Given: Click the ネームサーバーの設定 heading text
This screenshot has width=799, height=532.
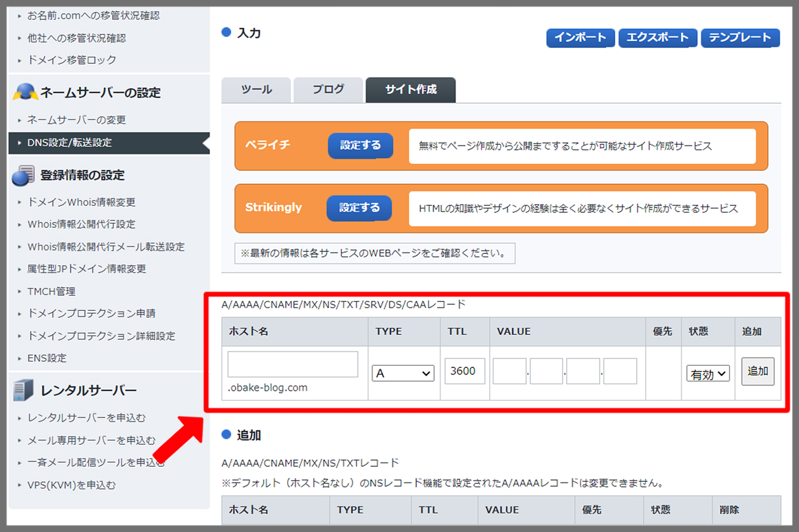Looking at the screenshot, I should click(x=100, y=93).
